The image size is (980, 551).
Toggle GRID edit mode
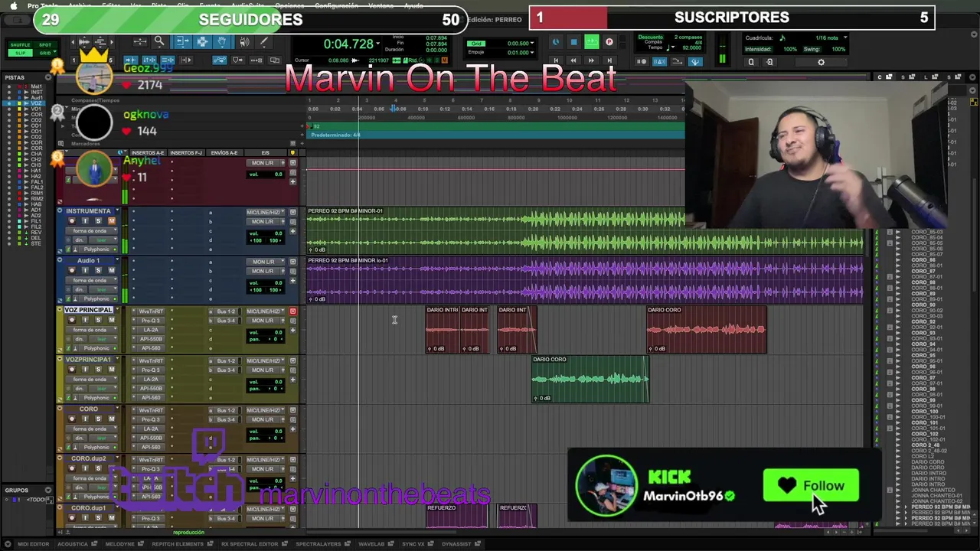point(45,53)
